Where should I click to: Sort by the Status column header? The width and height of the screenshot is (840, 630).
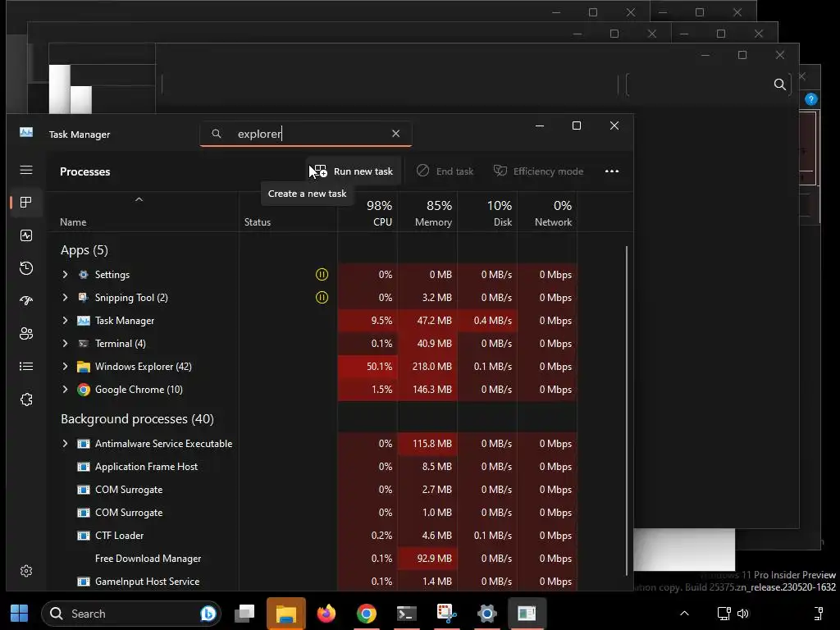coord(257,221)
